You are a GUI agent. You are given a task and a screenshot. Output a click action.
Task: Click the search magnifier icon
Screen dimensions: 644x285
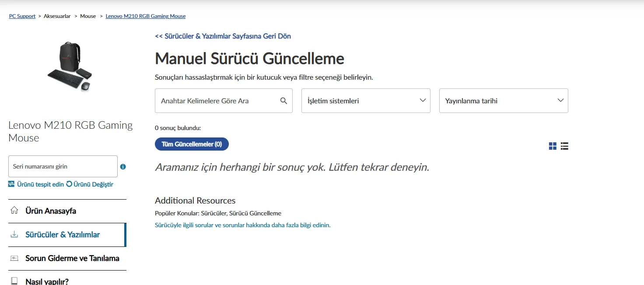tap(283, 101)
